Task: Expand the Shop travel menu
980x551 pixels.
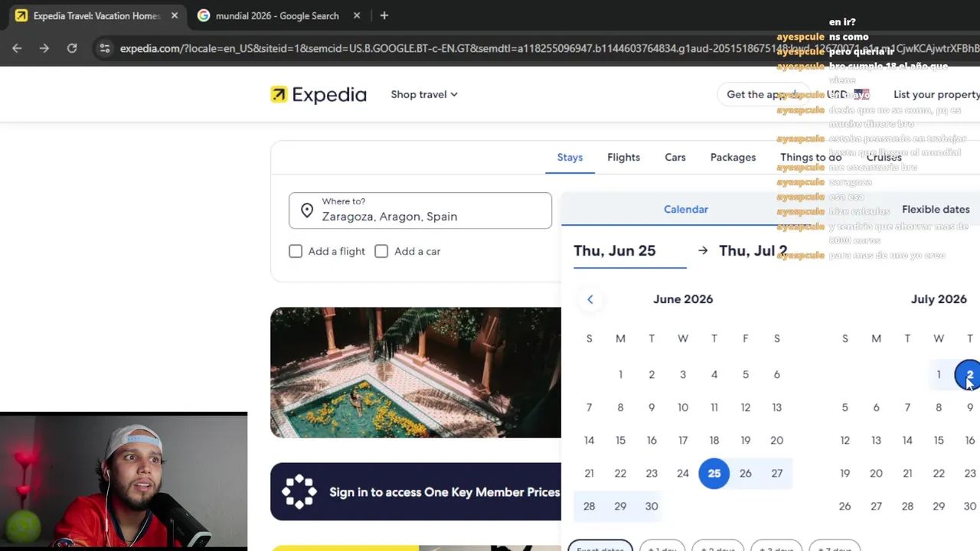Action: click(x=424, y=94)
